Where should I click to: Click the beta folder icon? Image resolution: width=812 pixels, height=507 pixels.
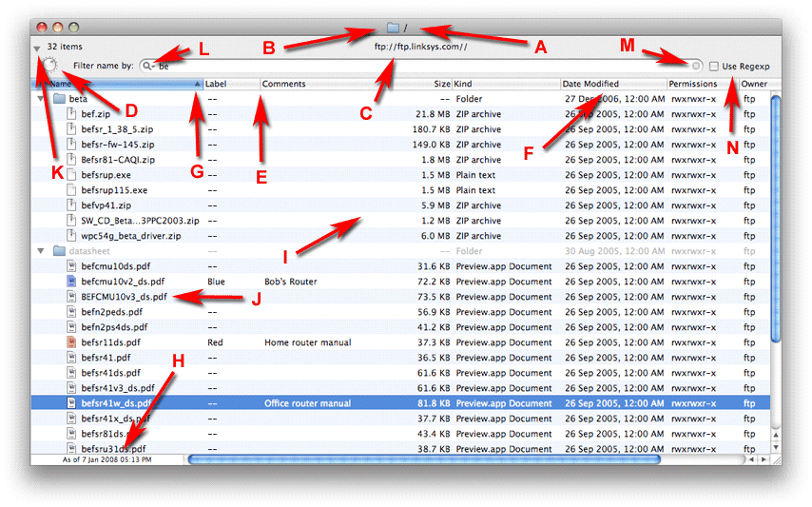point(59,99)
